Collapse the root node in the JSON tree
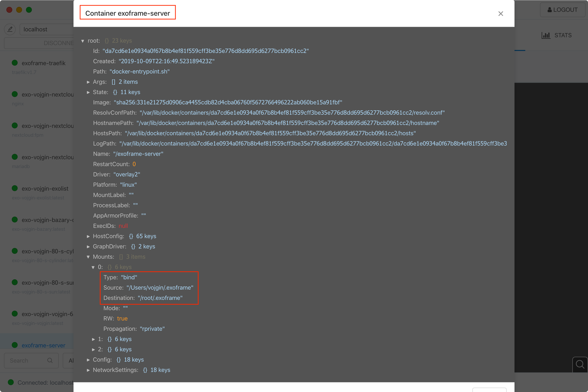 coord(83,41)
